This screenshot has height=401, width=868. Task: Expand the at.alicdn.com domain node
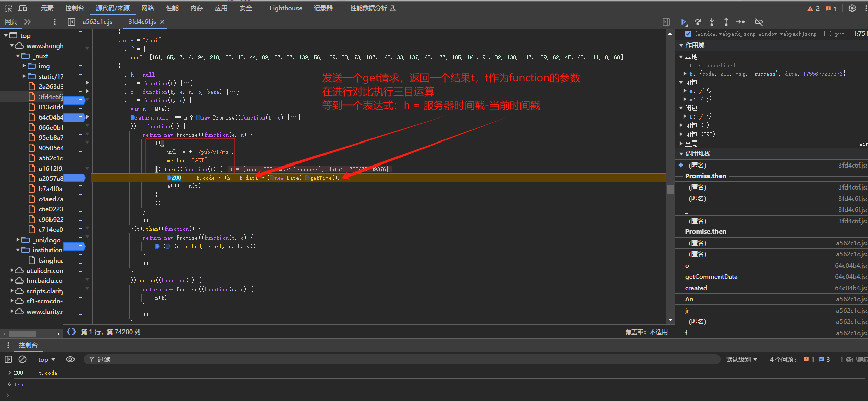(x=12, y=270)
